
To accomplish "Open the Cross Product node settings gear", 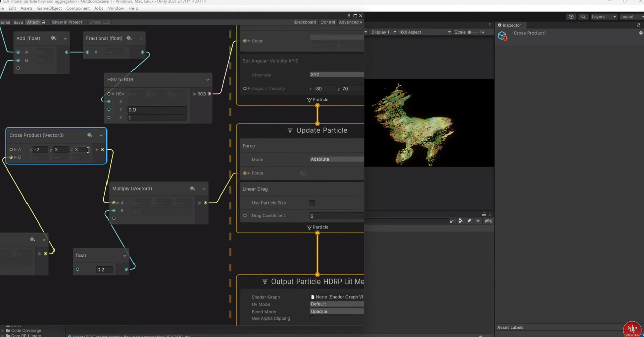I will tap(90, 135).
